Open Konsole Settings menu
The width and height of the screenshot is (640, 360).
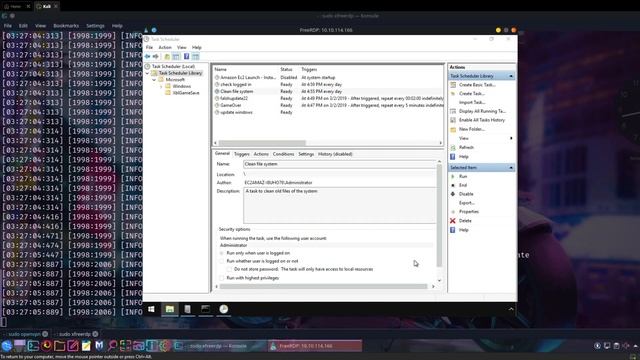point(95,26)
